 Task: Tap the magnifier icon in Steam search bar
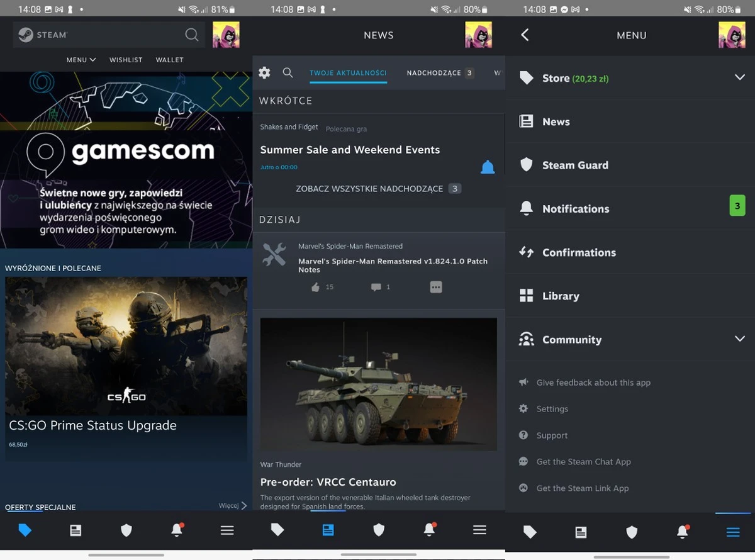(x=191, y=35)
